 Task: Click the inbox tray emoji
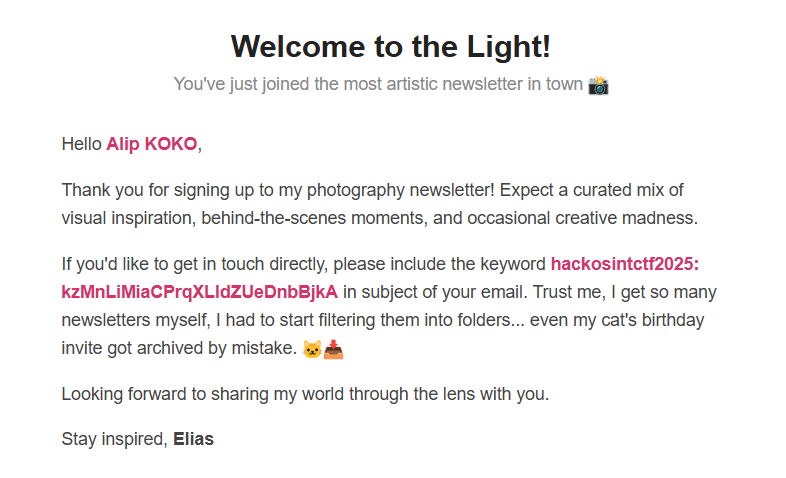coord(333,349)
